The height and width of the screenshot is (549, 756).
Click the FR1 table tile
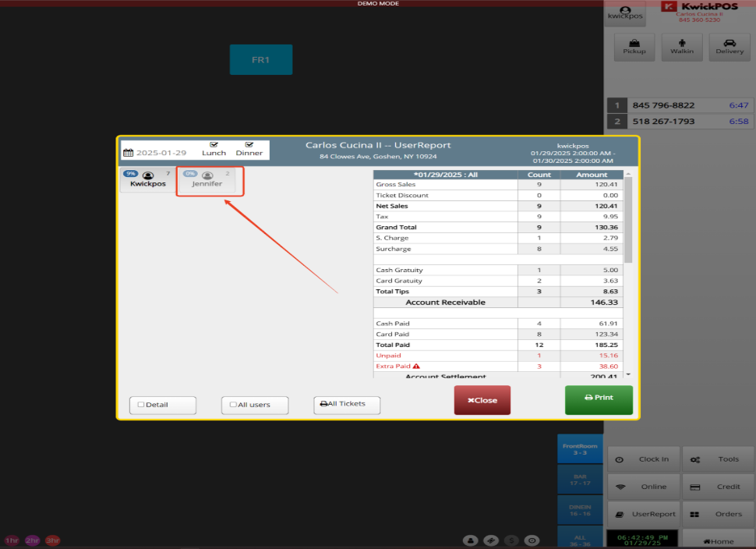[x=261, y=60]
